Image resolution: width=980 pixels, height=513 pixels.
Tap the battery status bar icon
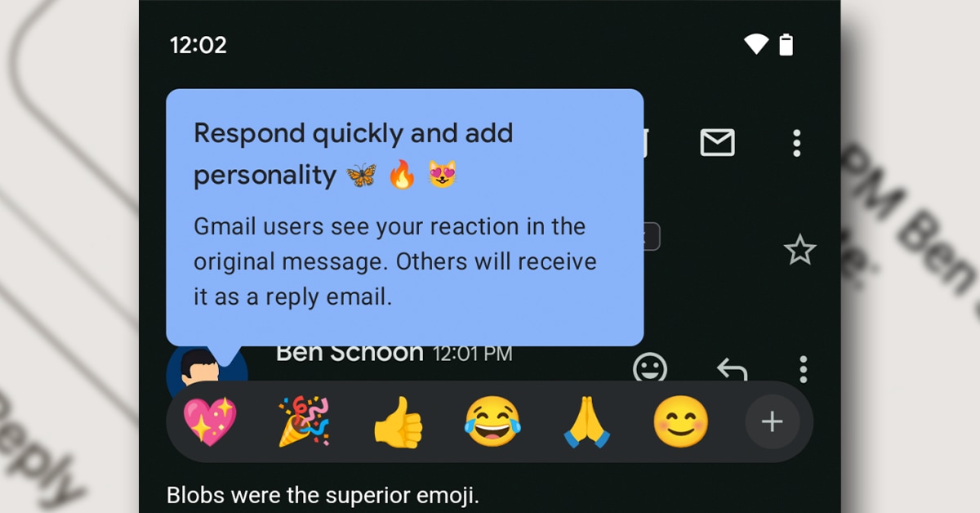pos(786,44)
